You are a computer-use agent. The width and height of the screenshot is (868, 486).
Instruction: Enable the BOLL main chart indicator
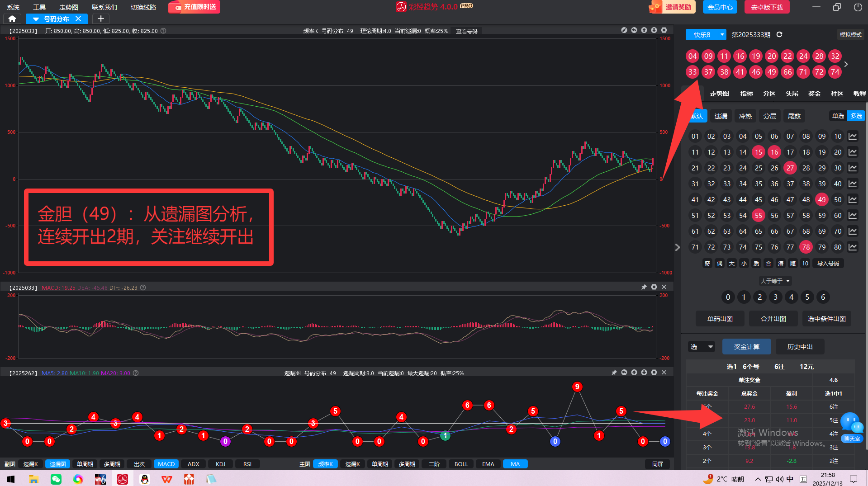tap(461, 464)
